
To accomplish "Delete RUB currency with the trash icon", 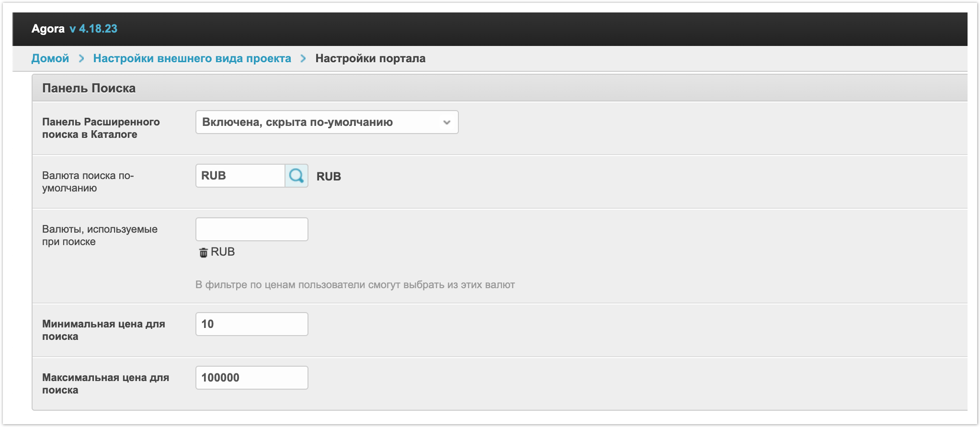I will 203,252.
